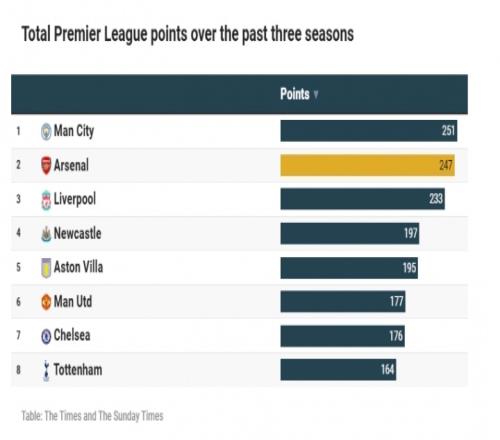Click the Points column header label

tap(295, 94)
